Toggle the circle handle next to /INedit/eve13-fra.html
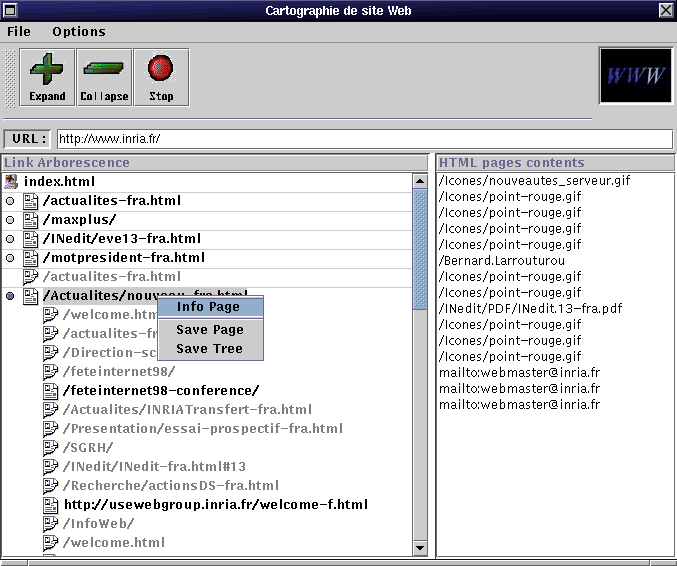The height and width of the screenshot is (566, 677). (x=10, y=239)
